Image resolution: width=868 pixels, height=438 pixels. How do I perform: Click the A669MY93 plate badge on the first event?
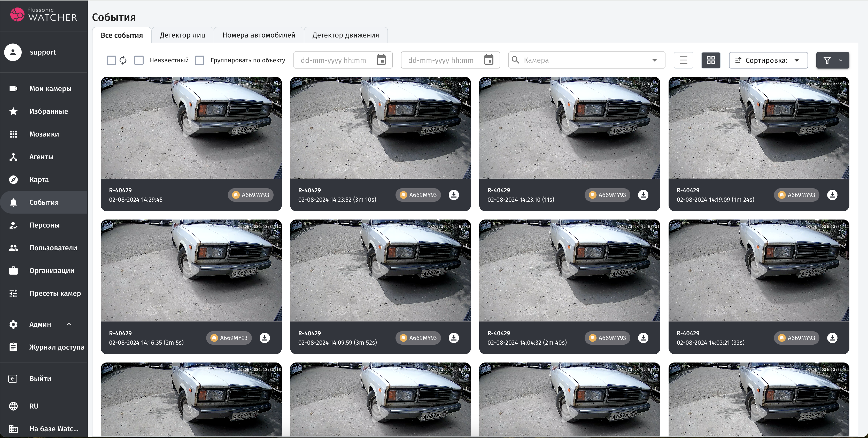[251, 195]
